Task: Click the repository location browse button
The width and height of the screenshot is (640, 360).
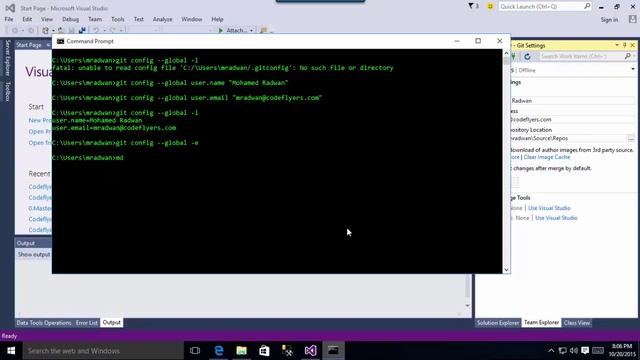Action: point(631,138)
